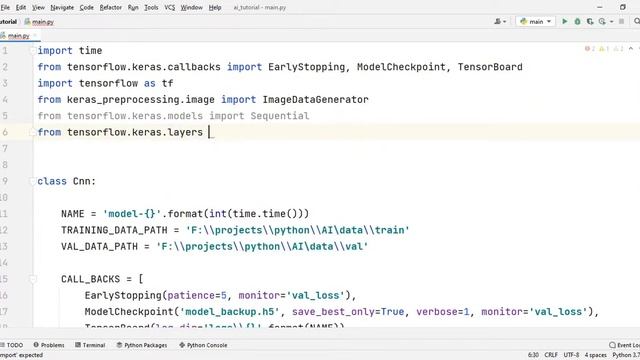
Task: Open the TODO tool window
Action: pyautogui.click(x=12, y=345)
